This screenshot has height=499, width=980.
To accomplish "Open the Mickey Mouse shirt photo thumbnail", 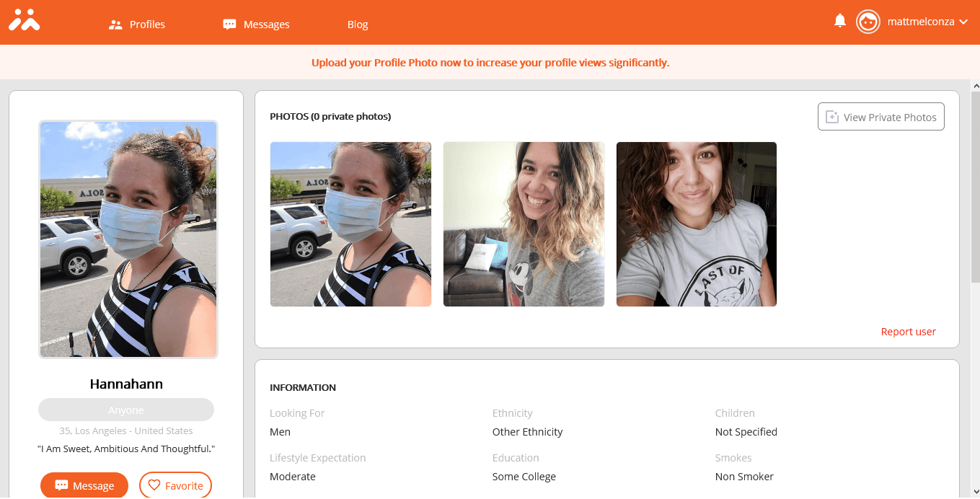I will [x=524, y=224].
